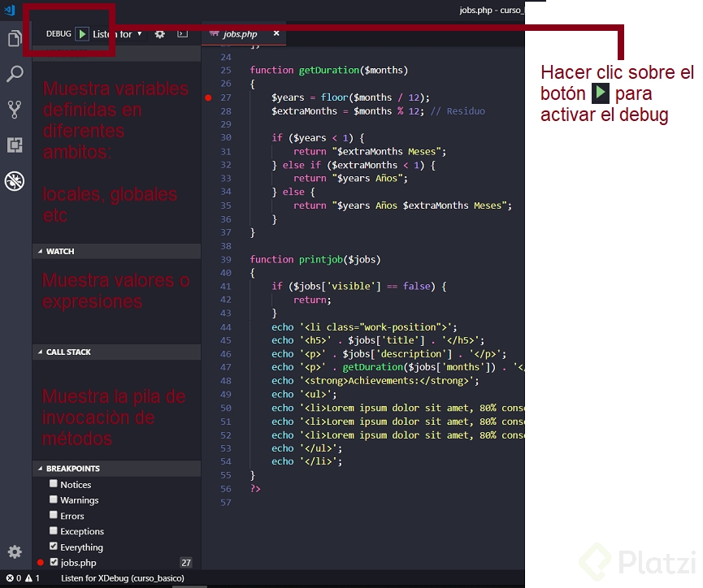Click line number 41 in the gutter
This screenshot has width=703, height=588.
click(x=225, y=287)
